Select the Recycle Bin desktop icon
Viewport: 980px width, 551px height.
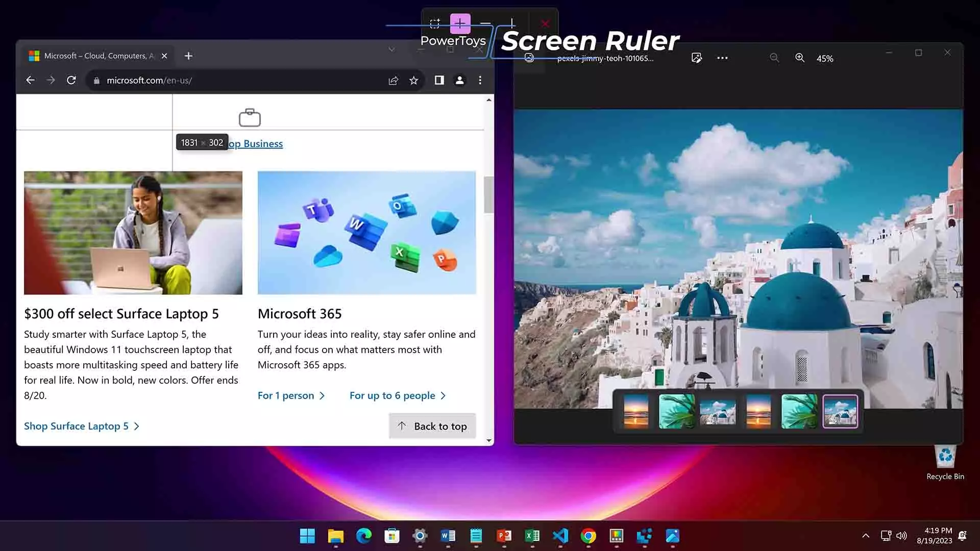pyautogui.click(x=945, y=462)
